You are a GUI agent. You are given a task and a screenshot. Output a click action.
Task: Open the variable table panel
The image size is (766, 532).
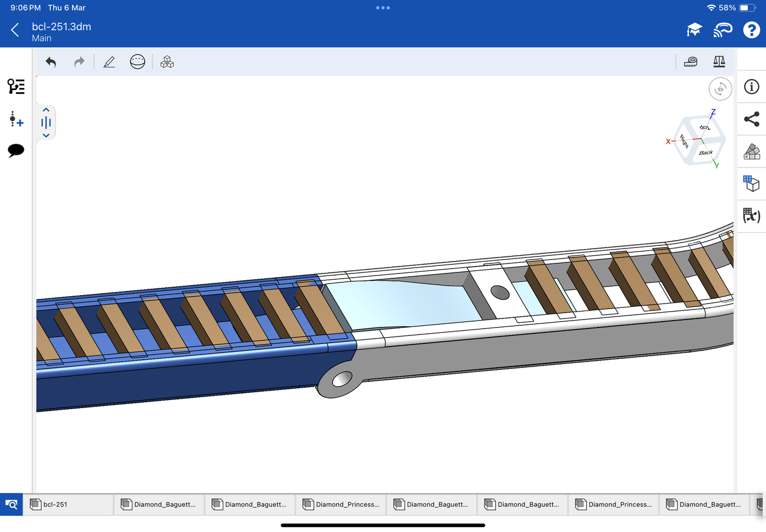[751, 216]
